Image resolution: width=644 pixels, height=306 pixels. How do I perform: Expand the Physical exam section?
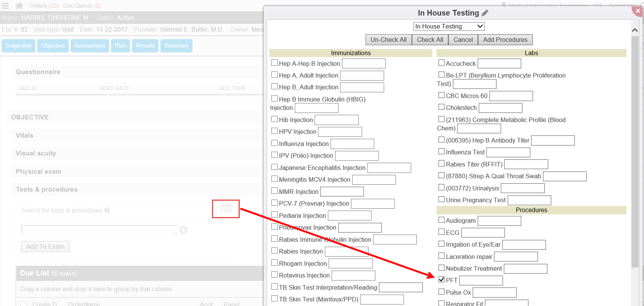click(x=38, y=171)
